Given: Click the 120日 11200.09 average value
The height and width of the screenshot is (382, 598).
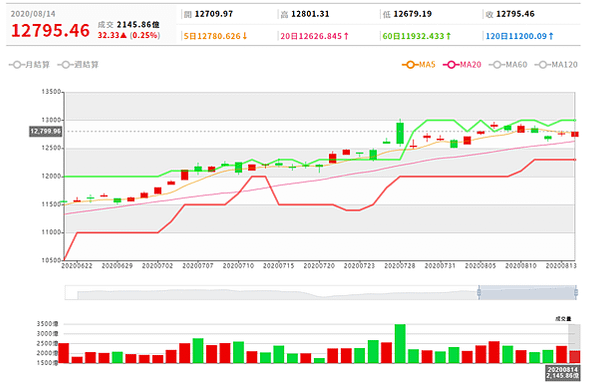Looking at the screenshot, I should (x=519, y=36).
